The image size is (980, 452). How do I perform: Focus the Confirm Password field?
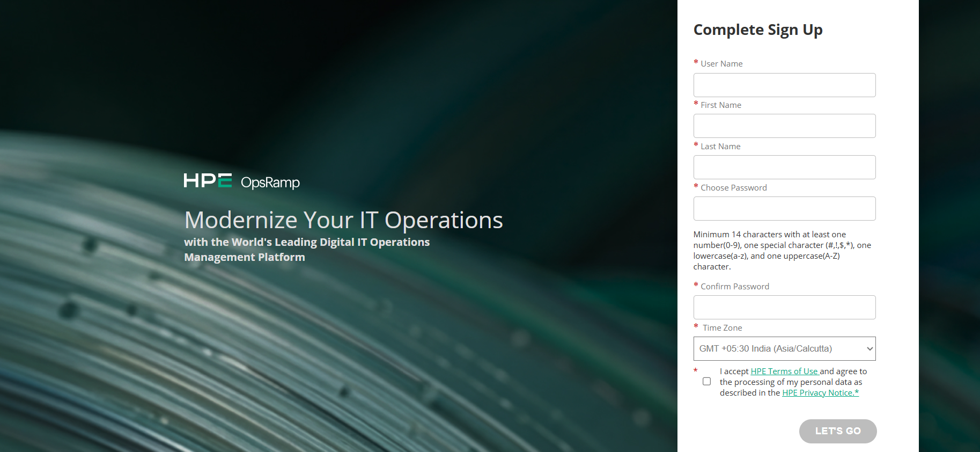point(784,307)
